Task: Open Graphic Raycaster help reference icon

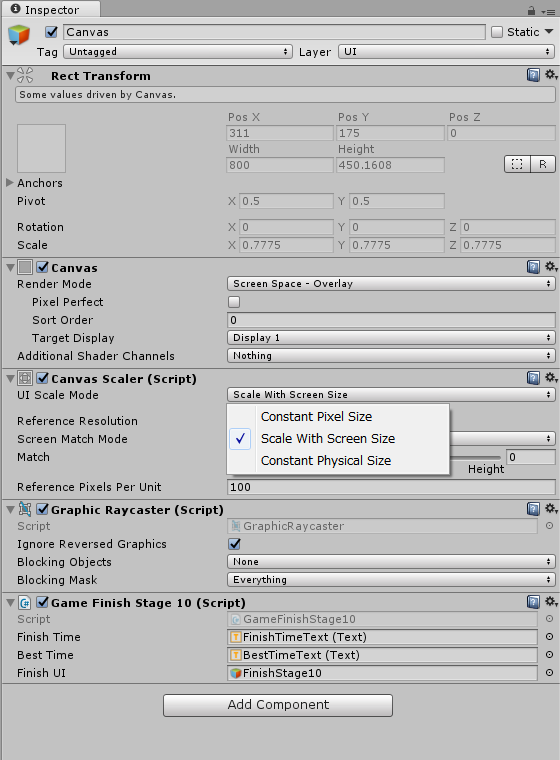Action: 533,508
